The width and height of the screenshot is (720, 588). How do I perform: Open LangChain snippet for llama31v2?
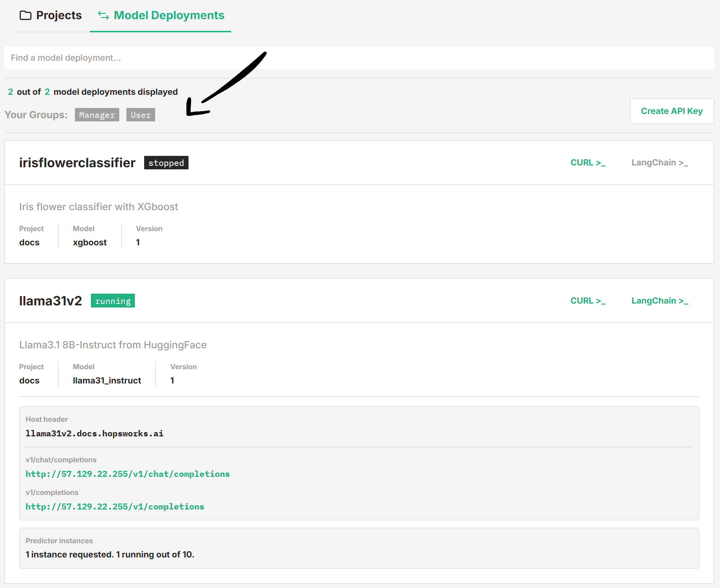[659, 301]
